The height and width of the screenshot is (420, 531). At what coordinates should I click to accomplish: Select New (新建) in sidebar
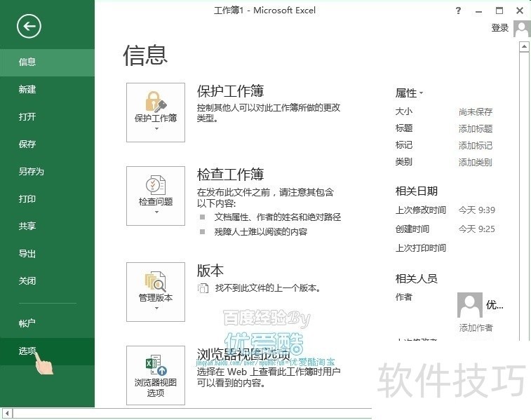[x=47, y=90]
